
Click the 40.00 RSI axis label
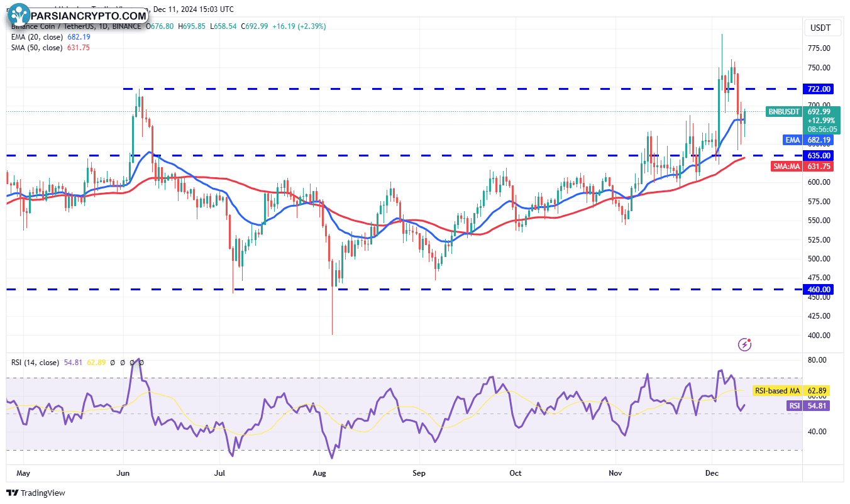coord(817,432)
